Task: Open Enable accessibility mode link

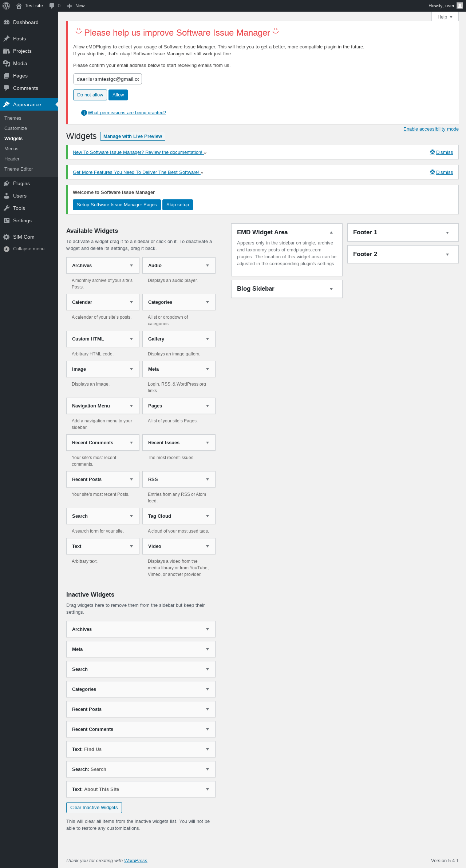Action: (431, 129)
